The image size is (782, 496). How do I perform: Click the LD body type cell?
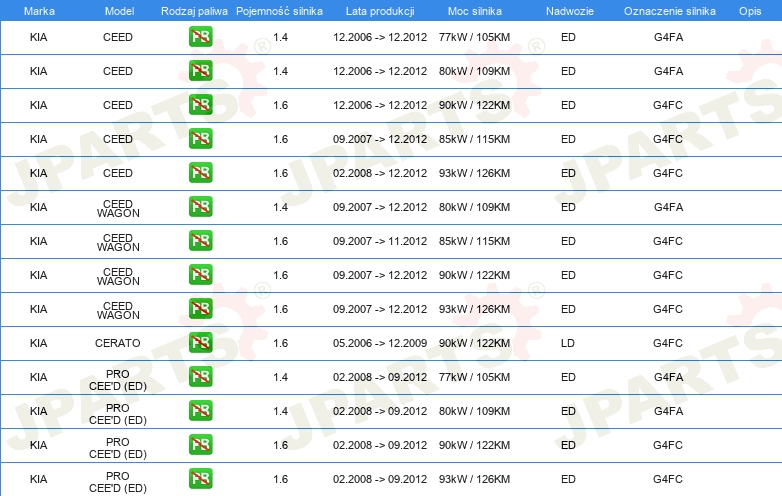[568, 343]
